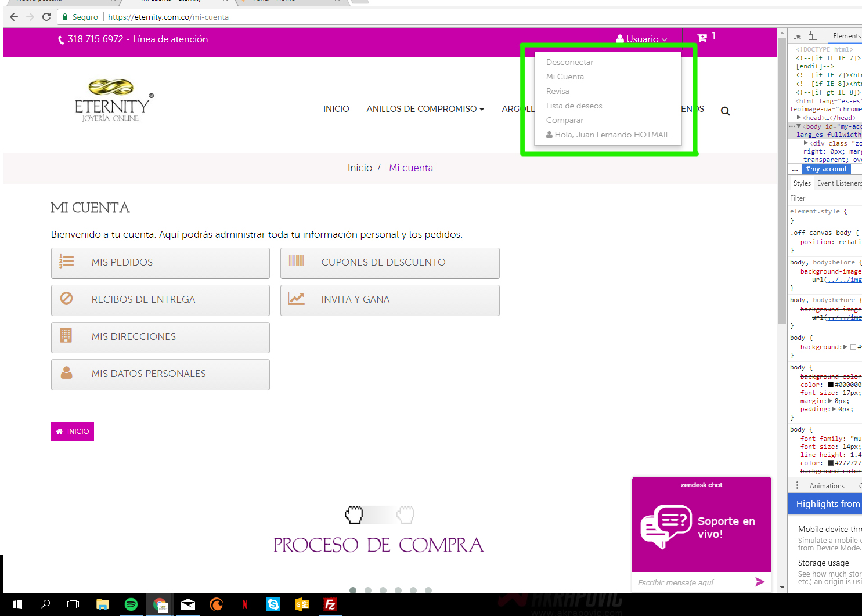
Task: Open RECIBOS DE ENTREGA section
Action: coord(160,300)
